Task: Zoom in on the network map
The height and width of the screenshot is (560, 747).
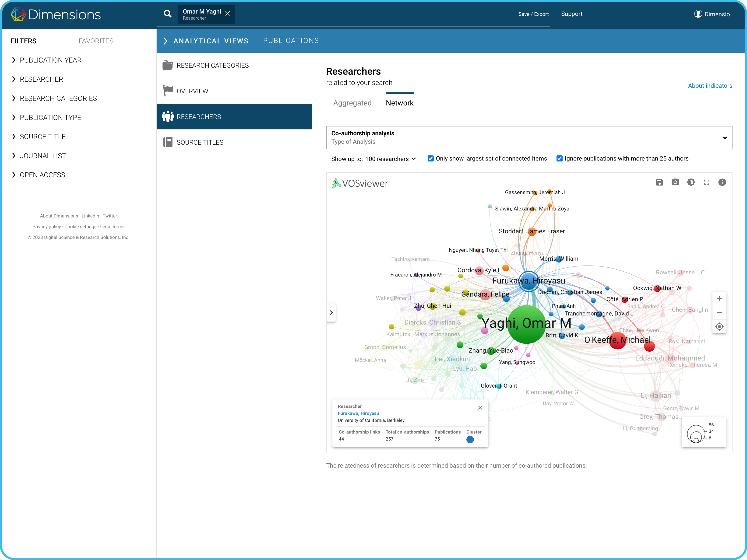Action: tap(719, 299)
